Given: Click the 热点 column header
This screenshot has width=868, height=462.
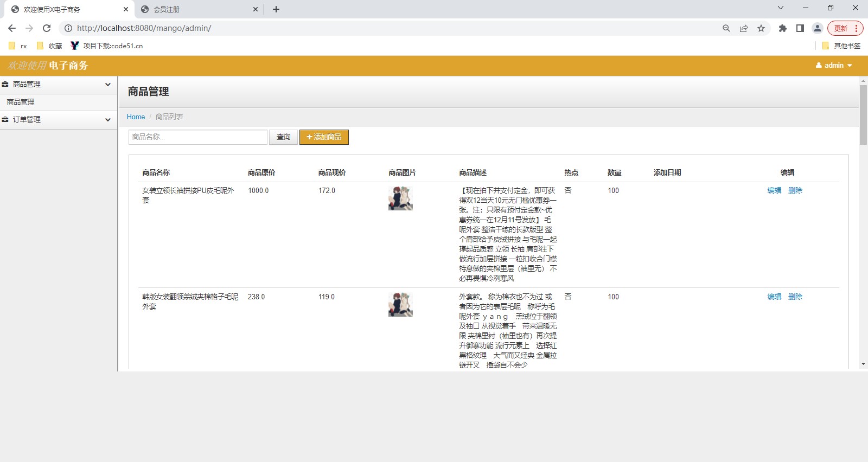Looking at the screenshot, I should tap(571, 173).
